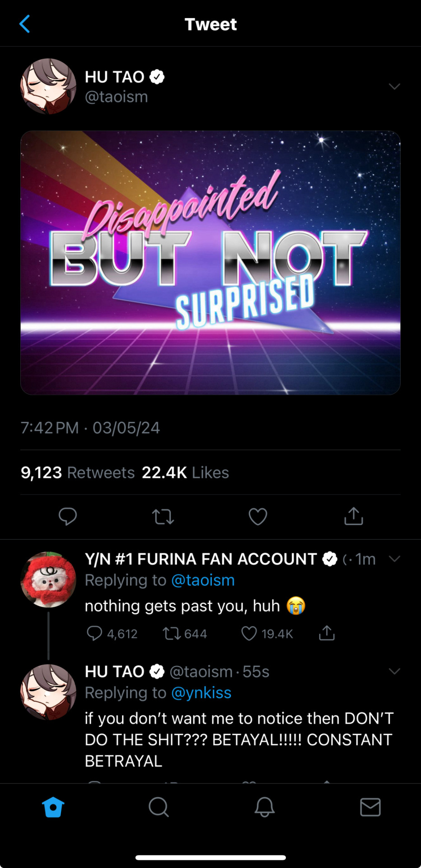Expand options chevron on main tweet
421x868 pixels.
(394, 86)
